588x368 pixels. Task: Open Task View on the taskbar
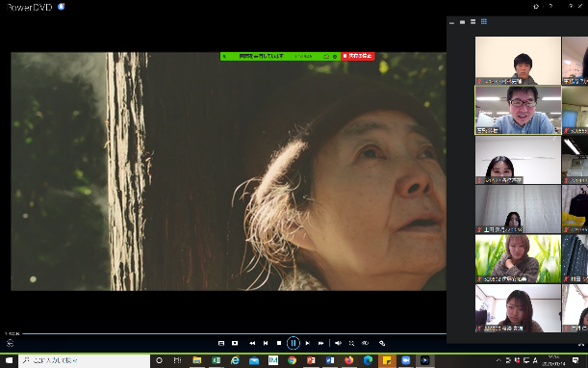(x=178, y=361)
